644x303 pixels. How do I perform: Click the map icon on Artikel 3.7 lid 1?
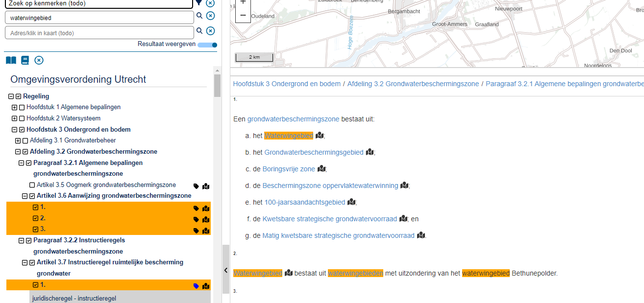(x=206, y=286)
